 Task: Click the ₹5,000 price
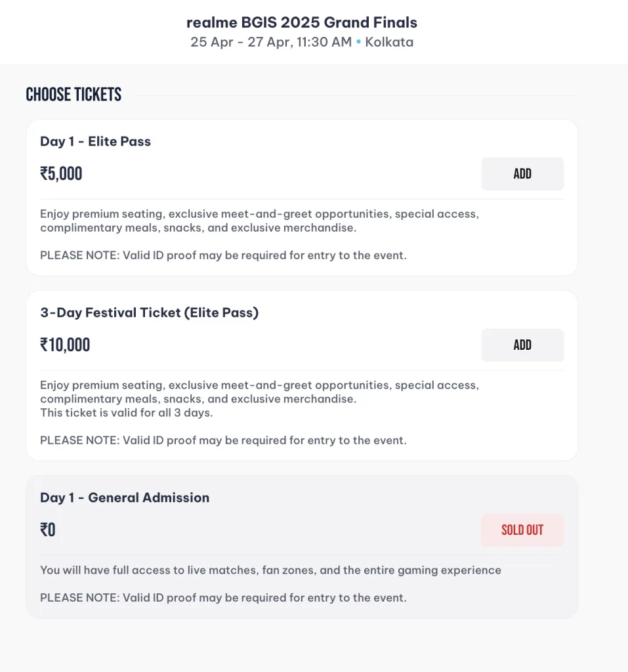point(61,174)
